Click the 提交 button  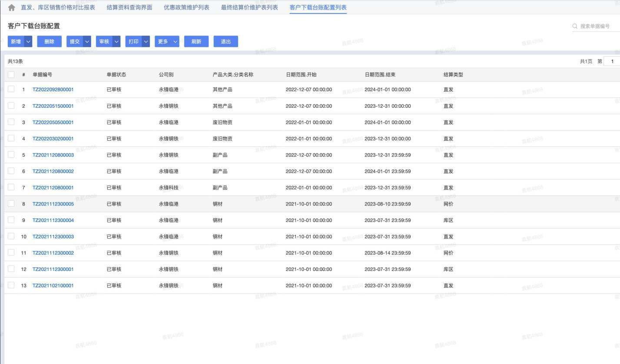(75, 42)
